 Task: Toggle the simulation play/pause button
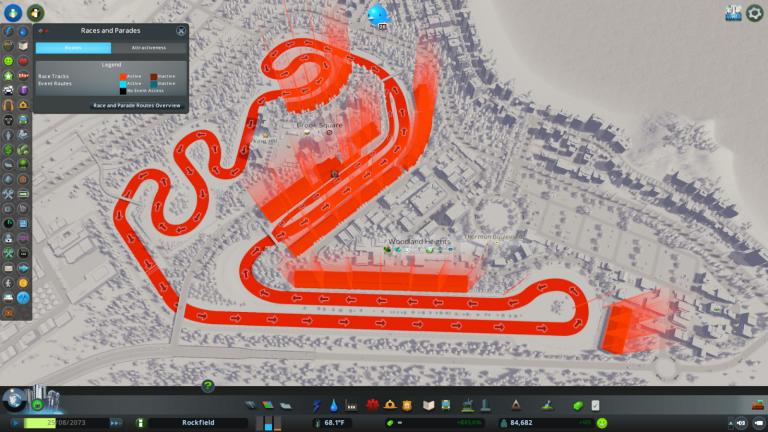coord(15,423)
